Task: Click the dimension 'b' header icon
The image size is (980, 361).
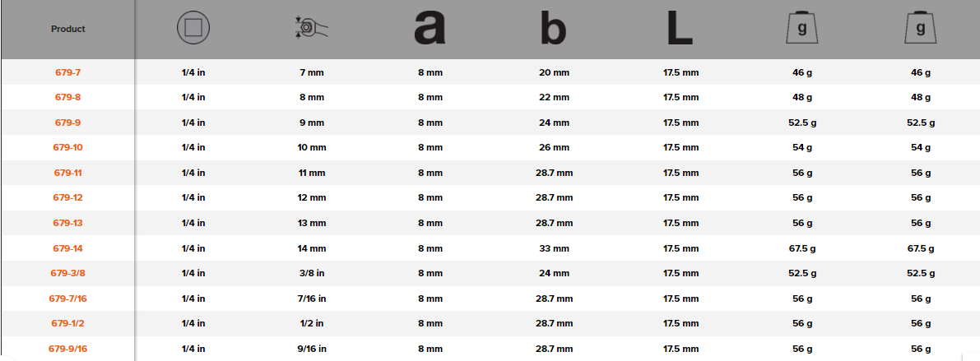Action: coord(554,29)
